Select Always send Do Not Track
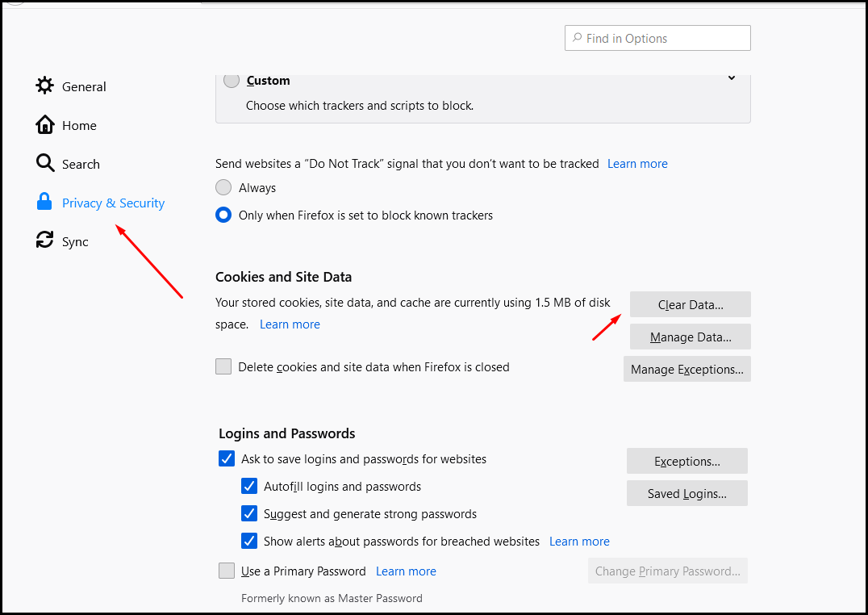The width and height of the screenshot is (868, 615). pyautogui.click(x=223, y=187)
